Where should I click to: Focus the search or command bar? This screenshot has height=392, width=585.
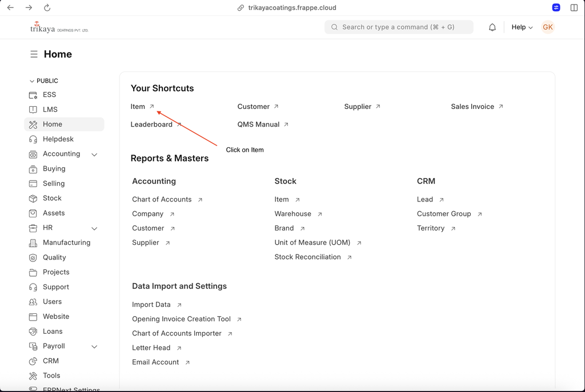point(399,27)
